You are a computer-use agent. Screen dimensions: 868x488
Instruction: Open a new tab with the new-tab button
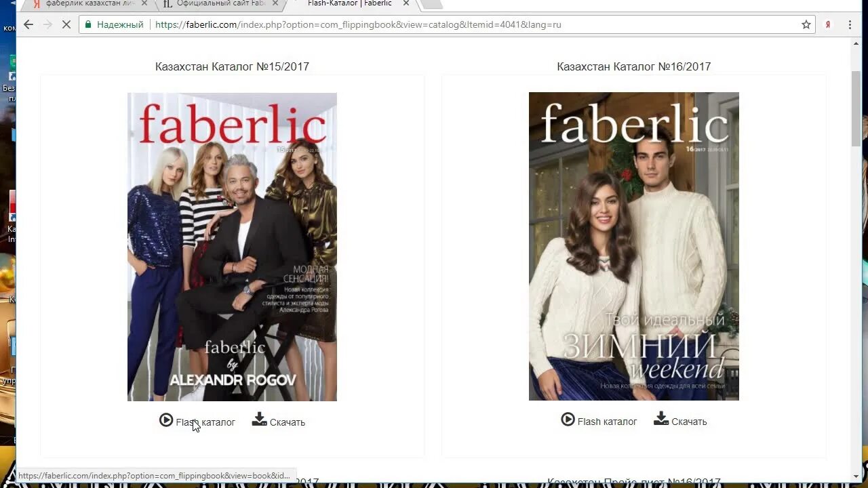click(432, 3)
